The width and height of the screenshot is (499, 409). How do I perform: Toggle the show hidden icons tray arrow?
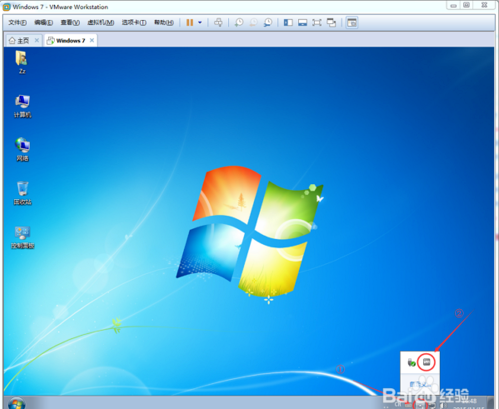420,405
